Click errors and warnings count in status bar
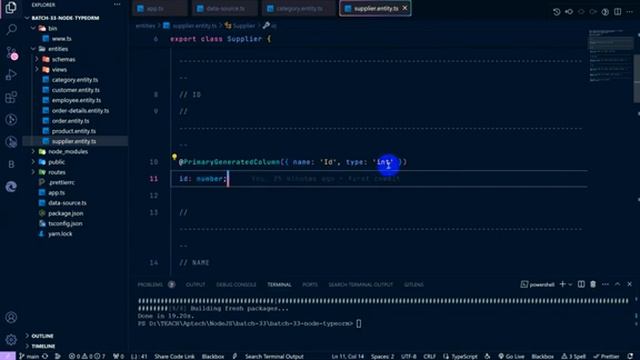640x360 pixels. coord(87,356)
